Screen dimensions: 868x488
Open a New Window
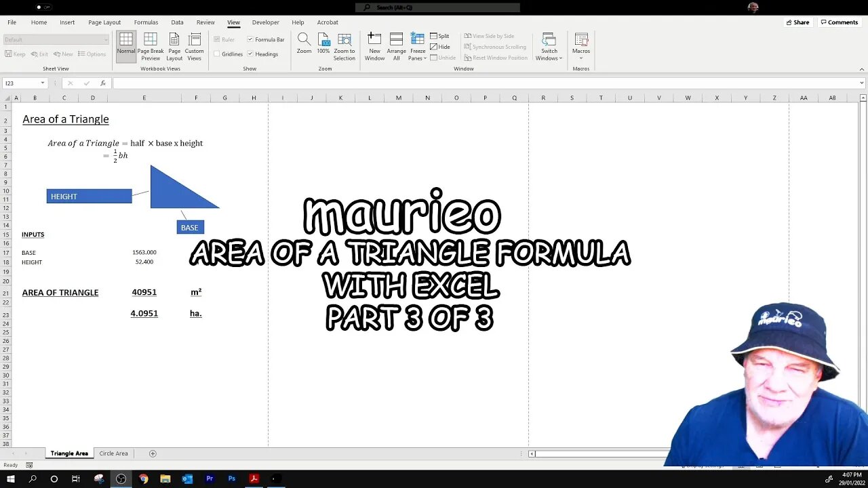coord(374,47)
